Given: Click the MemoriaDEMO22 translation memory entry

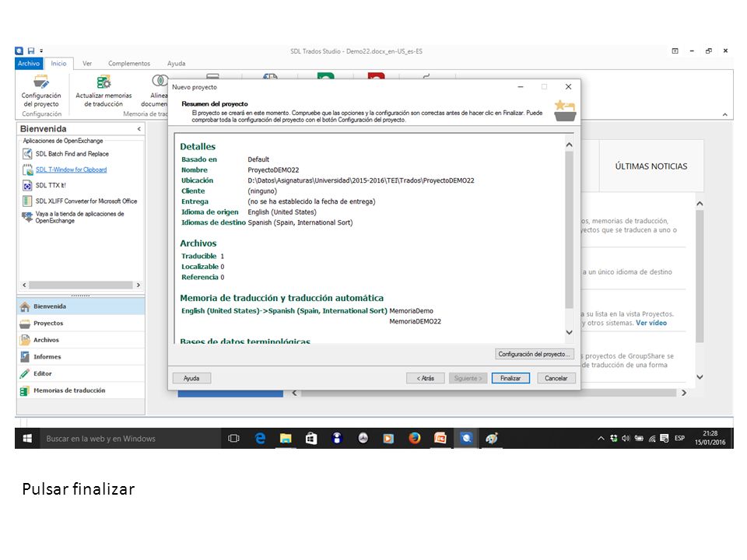Looking at the screenshot, I should coord(415,321).
